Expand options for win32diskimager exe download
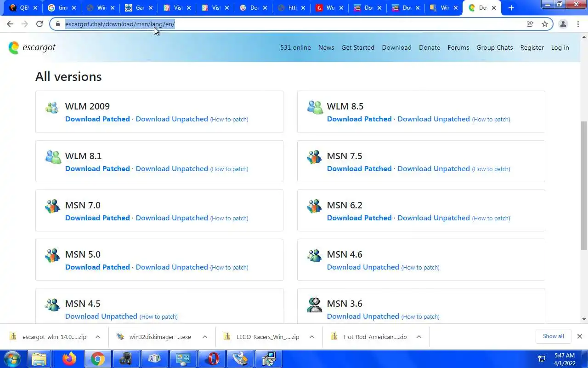 coord(204,337)
